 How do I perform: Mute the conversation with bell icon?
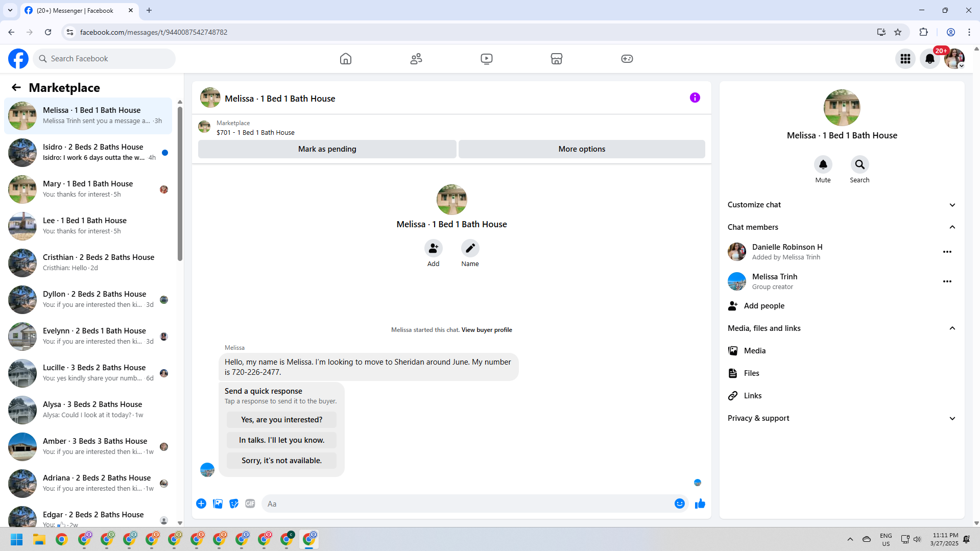[823, 164]
